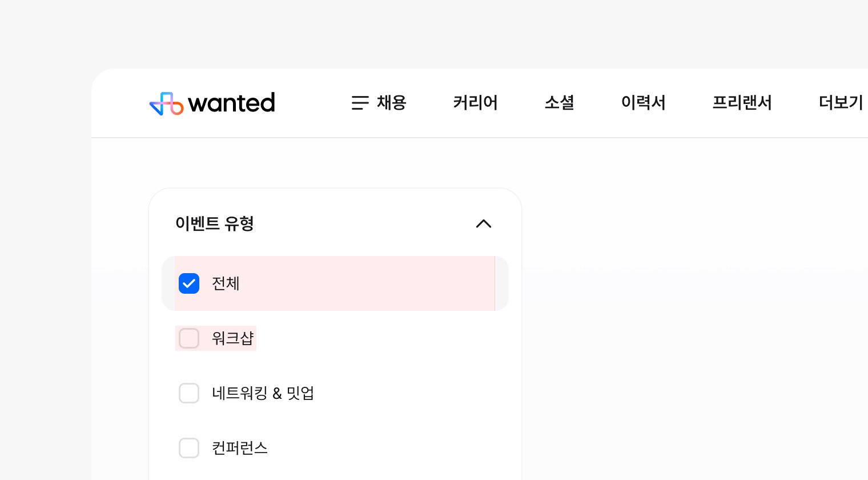Click the 워크샵 label
Image resolution: width=868 pixels, height=480 pixels.
coord(232,338)
